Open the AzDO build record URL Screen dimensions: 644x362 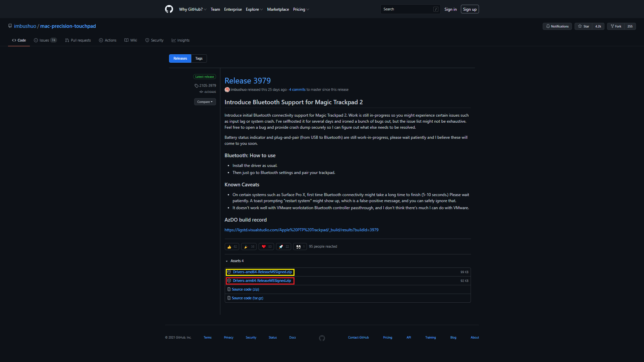(301, 230)
